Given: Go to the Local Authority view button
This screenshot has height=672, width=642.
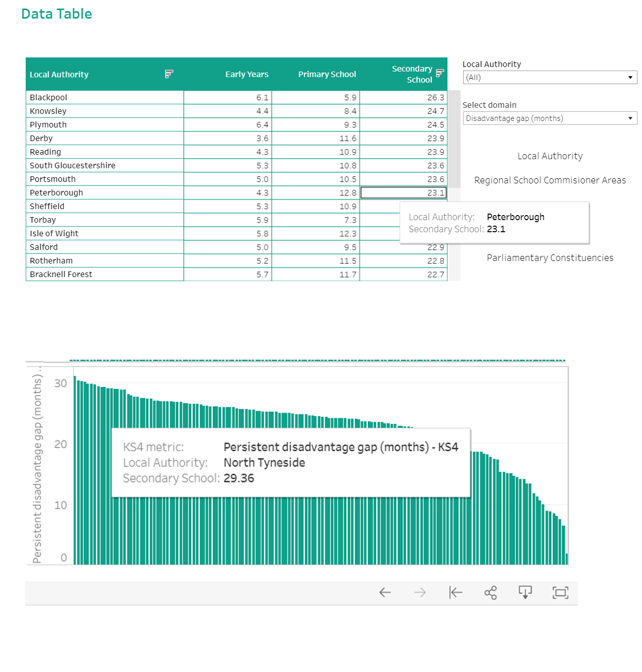Looking at the screenshot, I should pos(550,156).
